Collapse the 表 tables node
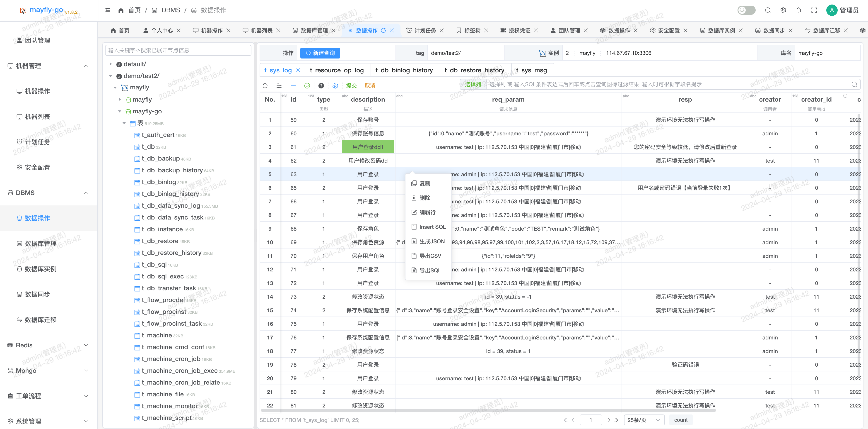 coord(124,123)
